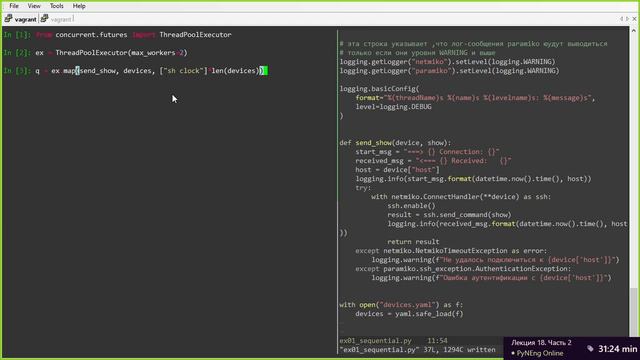Click the 'result = ssh.send_command(show)' line
The width and height of the screenshot is (640, 360).
tap(449, 215)
